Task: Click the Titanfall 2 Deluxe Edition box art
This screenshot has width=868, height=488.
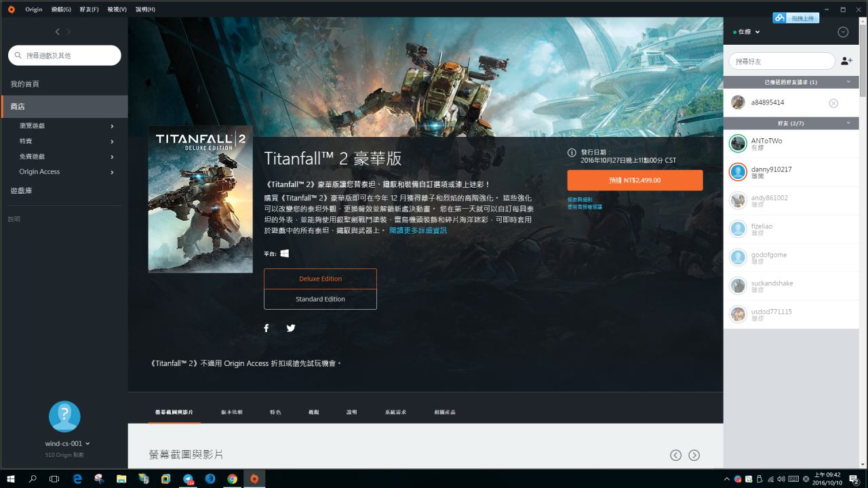Action: (201, 199)
